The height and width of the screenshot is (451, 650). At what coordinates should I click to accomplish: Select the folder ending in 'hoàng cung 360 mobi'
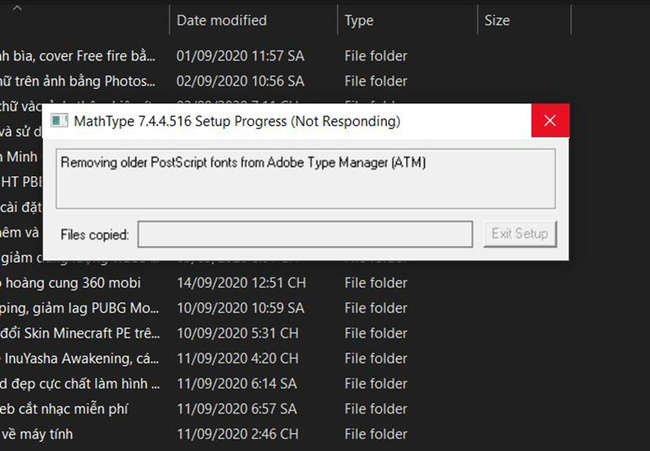coord(70,283)
